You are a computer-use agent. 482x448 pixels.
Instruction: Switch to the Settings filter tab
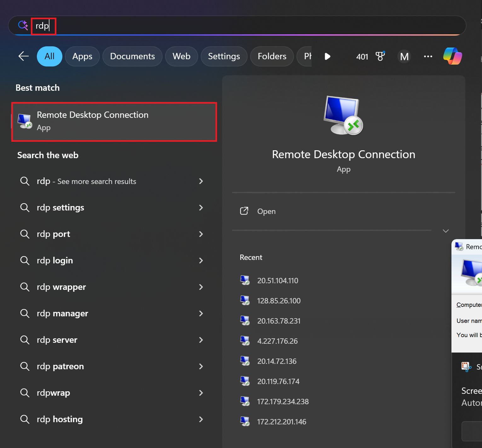pos(224,56)
